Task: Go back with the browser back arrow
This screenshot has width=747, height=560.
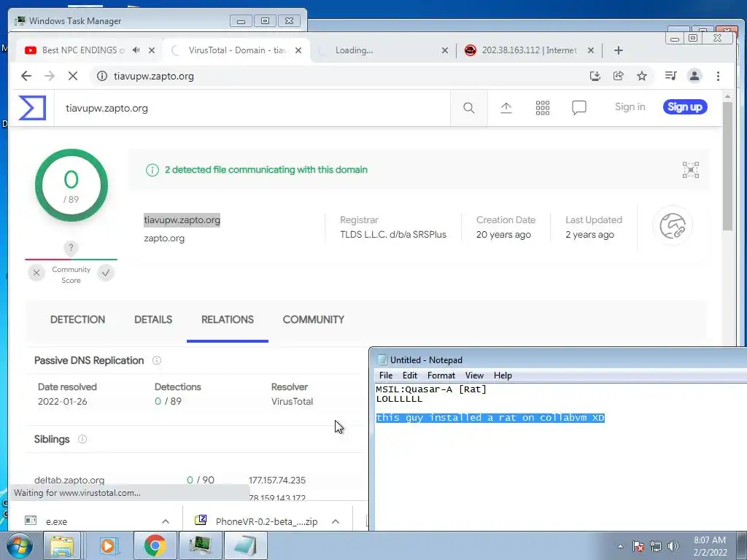Action: pyautogui.click(x=26, y=76)
